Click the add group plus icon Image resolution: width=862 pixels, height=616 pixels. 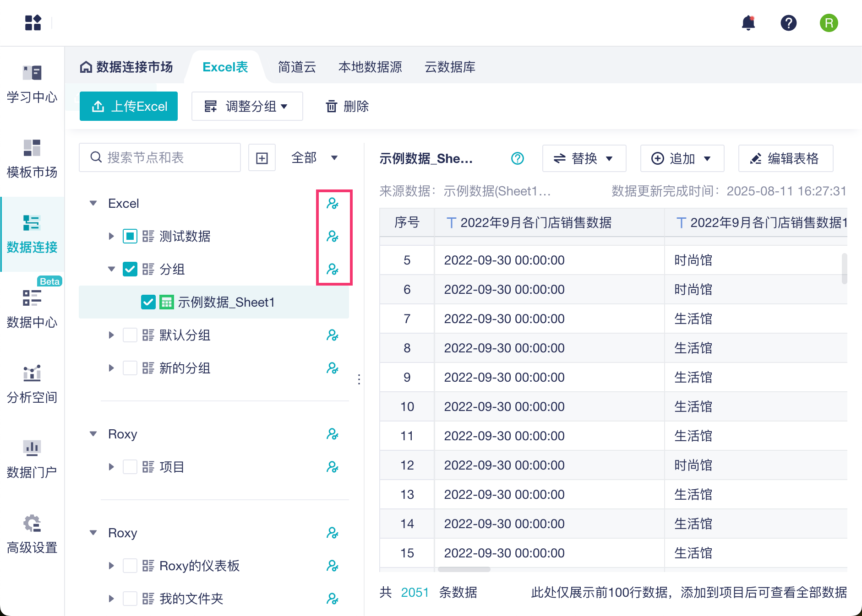pyautogui.click(x=262, y=158)
